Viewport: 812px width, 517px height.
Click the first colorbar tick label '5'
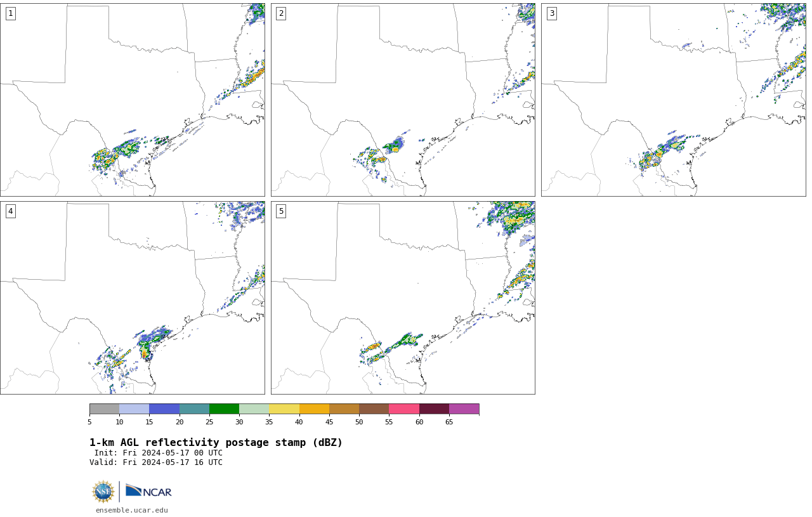[89, 422]
